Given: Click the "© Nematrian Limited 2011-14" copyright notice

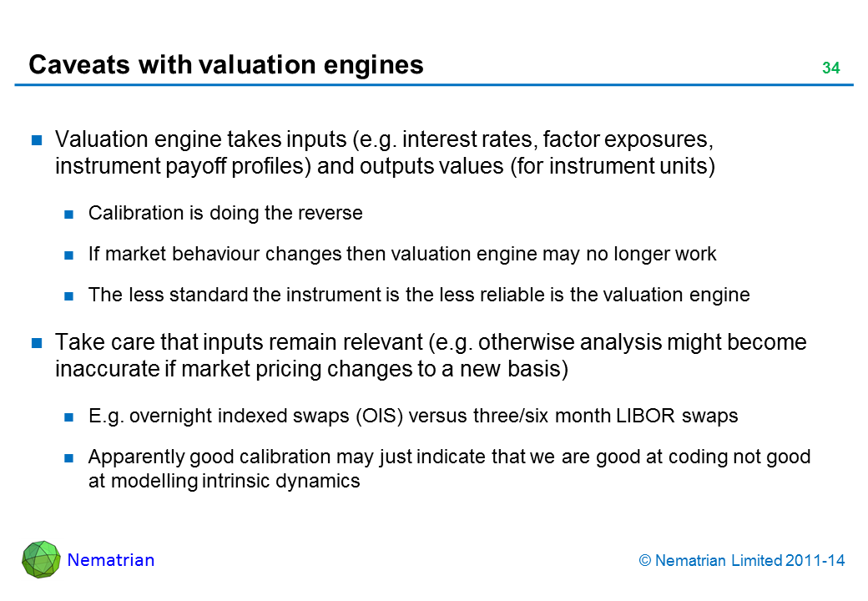Looking at the screenshot, I should coord(741,561).
